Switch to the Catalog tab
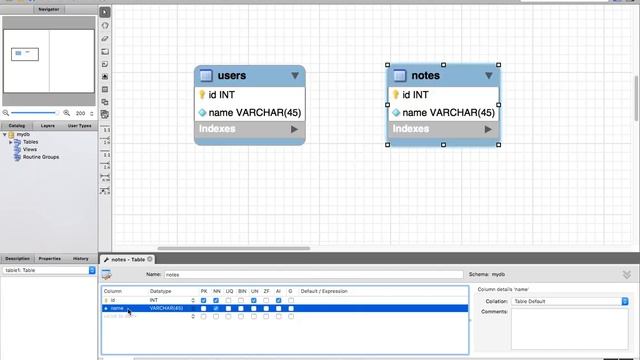 [17, 126]
